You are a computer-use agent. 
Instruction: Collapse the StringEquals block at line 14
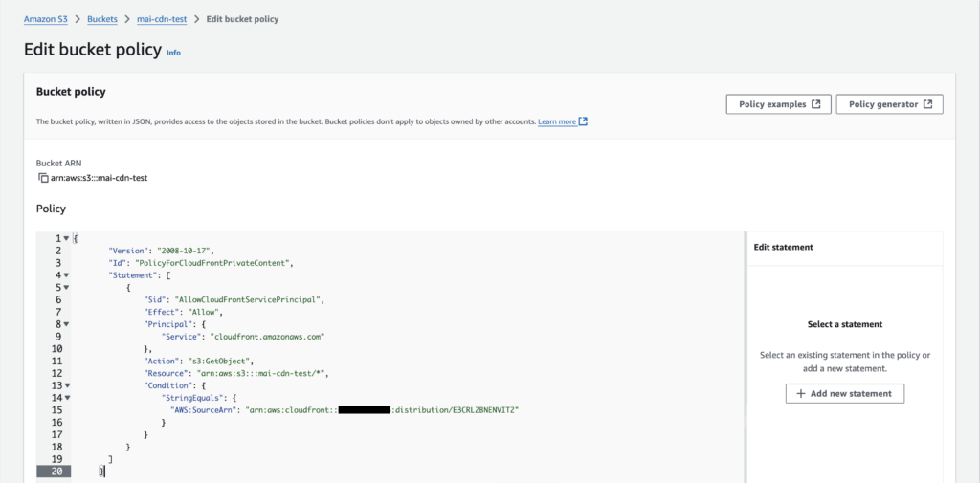tap(66, 398)
